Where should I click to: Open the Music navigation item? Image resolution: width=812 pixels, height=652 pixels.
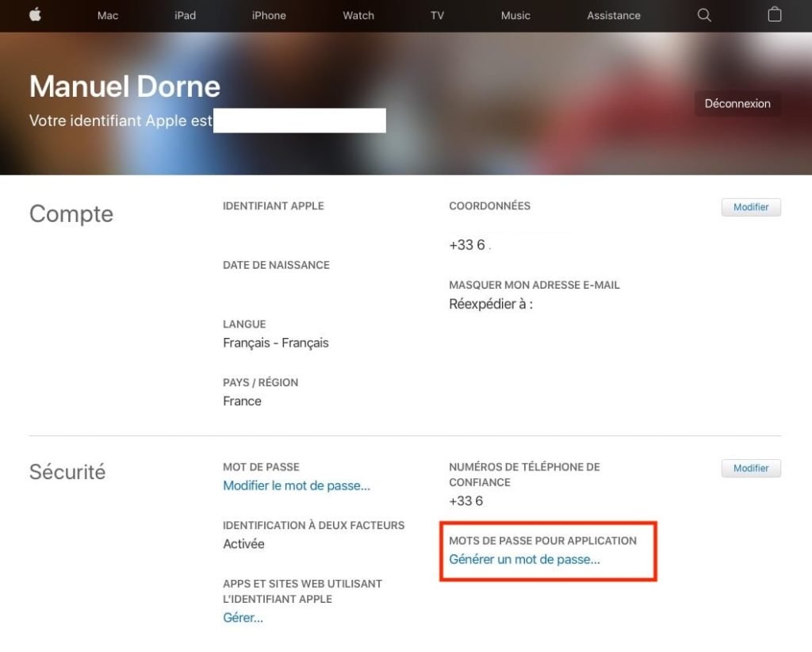[x=515, y=16]
